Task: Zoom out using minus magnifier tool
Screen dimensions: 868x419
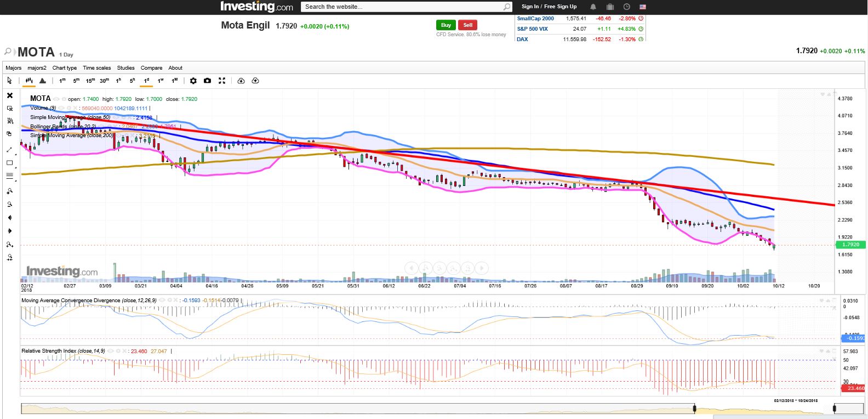Action: click(10, 204)
